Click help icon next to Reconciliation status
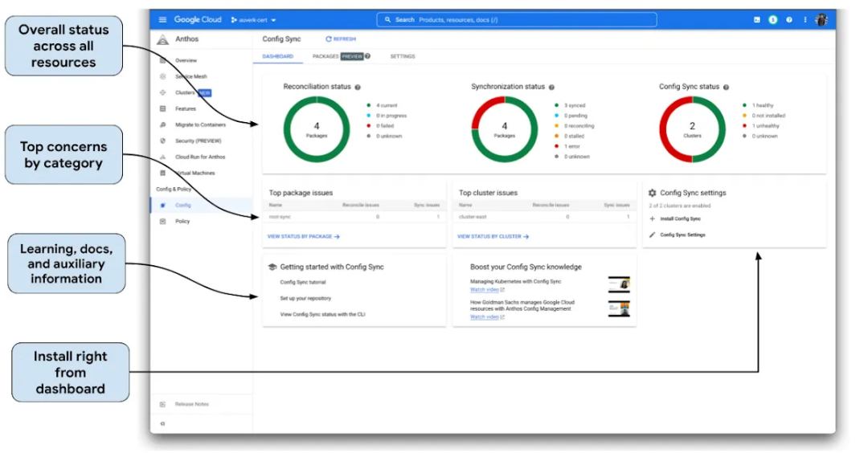868x453 pixels. 358,88
